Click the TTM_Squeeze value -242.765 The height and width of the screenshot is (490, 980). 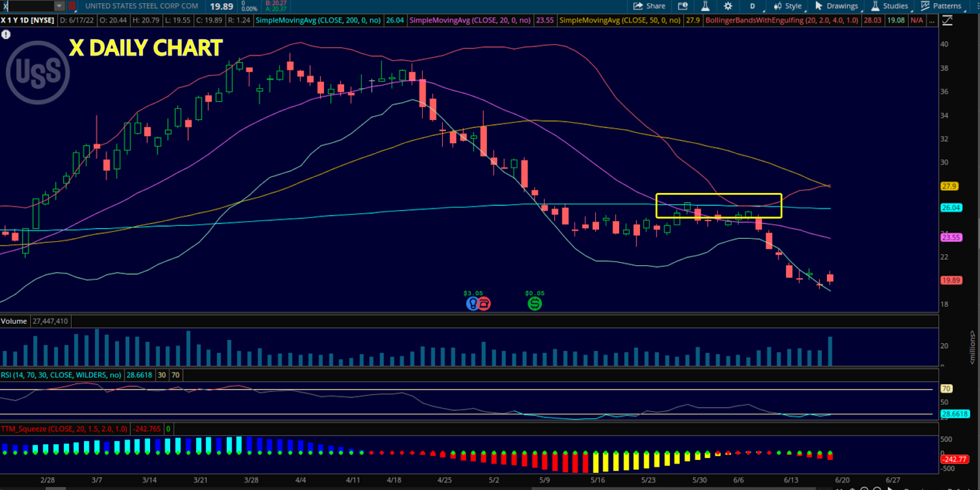(x=148, y=429)
